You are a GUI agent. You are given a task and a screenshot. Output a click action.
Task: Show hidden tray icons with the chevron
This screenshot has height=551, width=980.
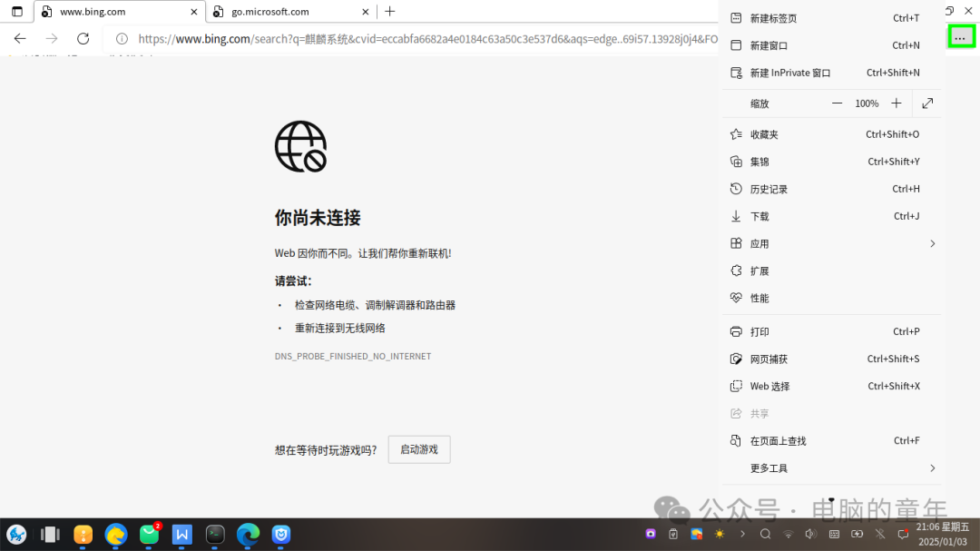pos(742,534)
